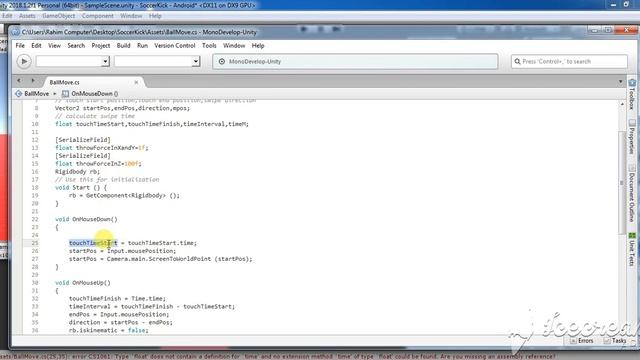Open the Run menu
This screenshot has height=360, width=640.
[142, 46]
